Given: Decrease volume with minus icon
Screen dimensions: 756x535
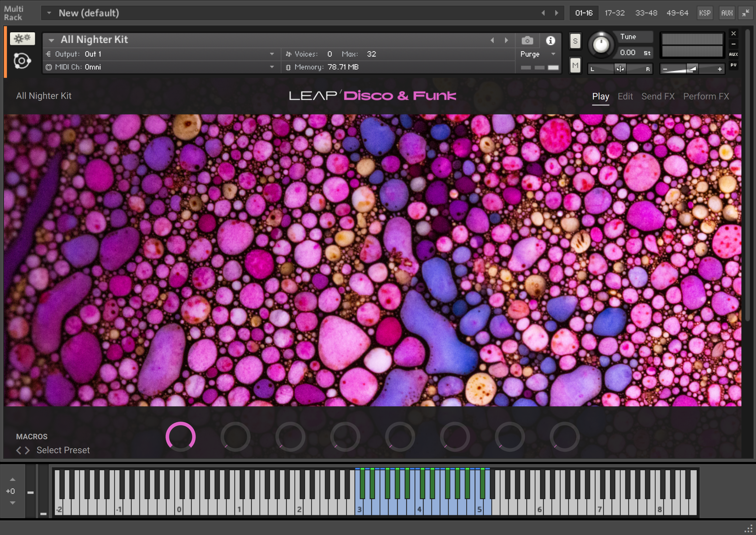Looking at the screenshot, I should pyautogui.click(x=665, y=69).
